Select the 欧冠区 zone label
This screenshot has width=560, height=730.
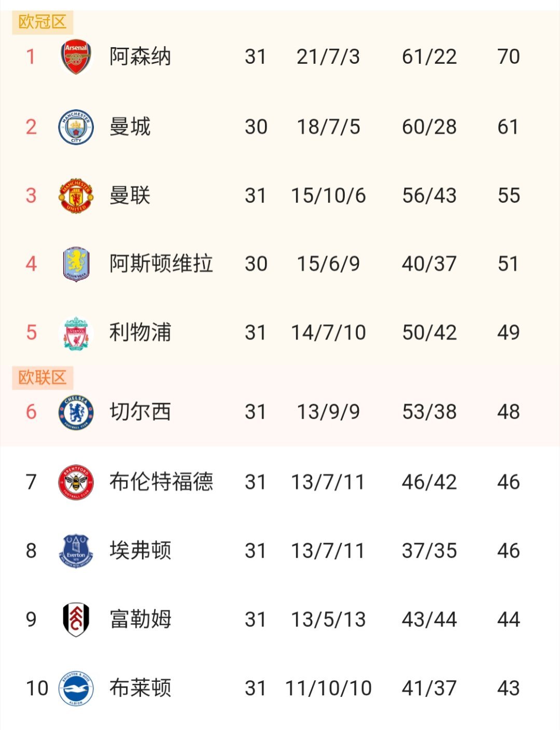coord(43,22)
